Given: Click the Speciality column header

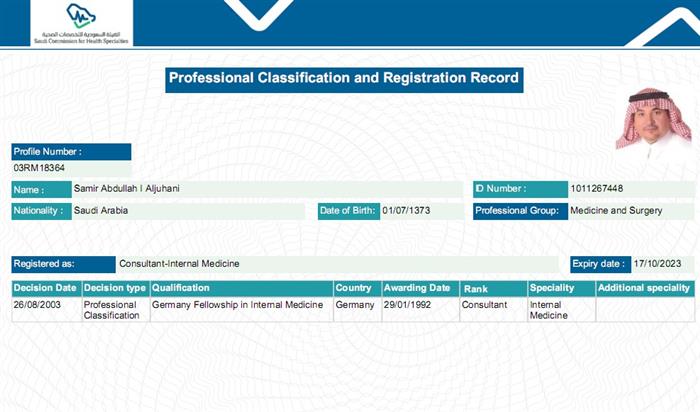Looking at the screenshot, I should (x=561, y=288).
